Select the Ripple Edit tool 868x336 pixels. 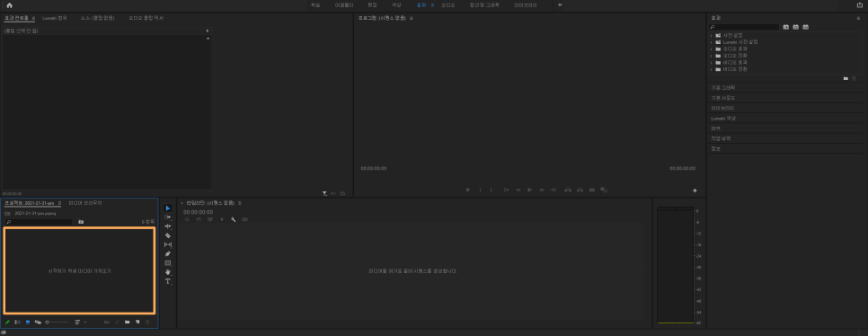point(168,226)
